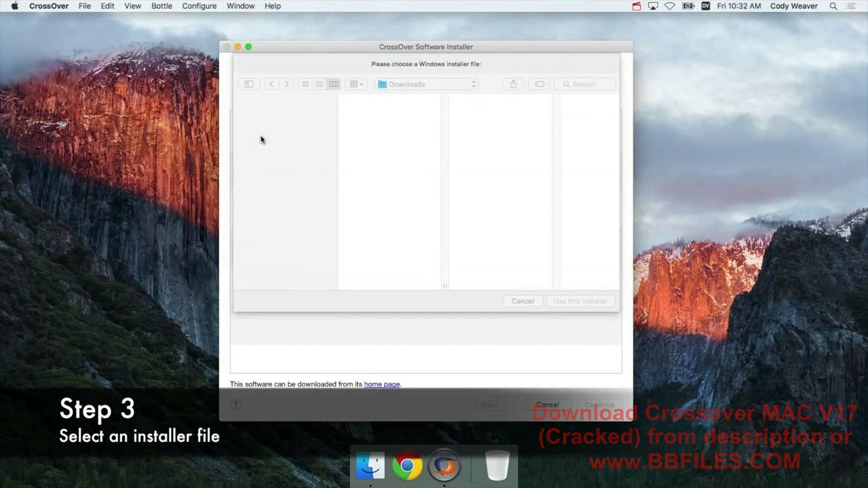Click the Share toolbar button

click(x=513, y=84)
